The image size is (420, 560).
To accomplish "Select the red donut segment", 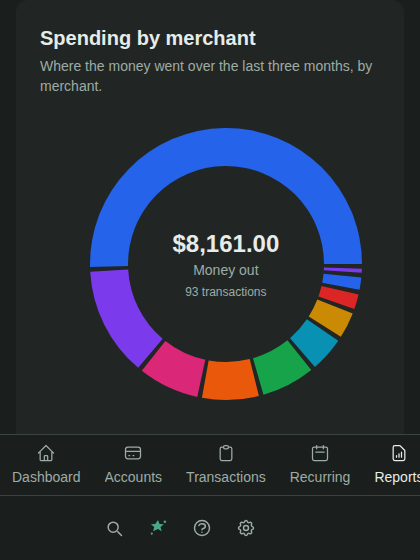I will [339, 297].
